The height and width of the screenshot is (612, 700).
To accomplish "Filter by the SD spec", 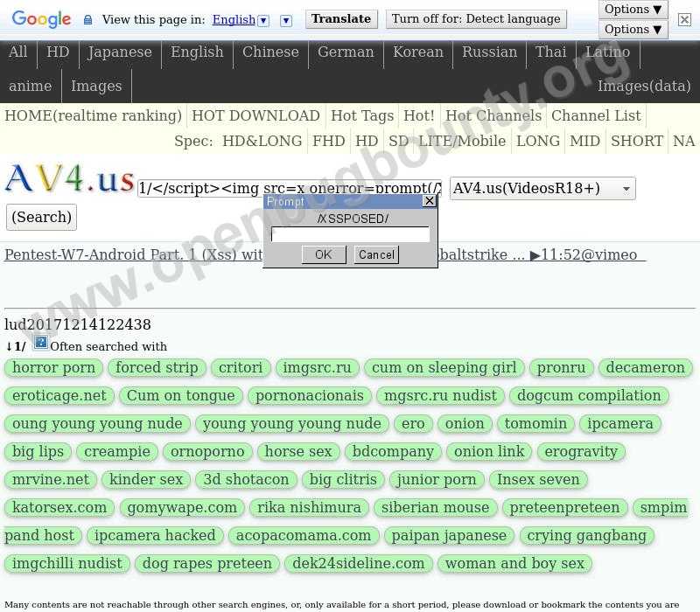I will 398,142.
